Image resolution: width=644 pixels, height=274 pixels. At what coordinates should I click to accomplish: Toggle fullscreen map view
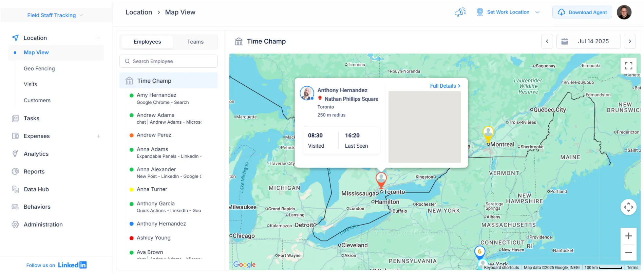click(628, 65)
